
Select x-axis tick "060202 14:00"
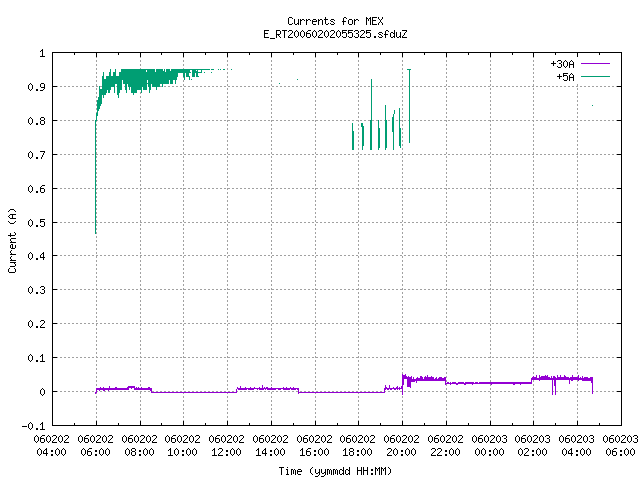(x=270, y=446)
